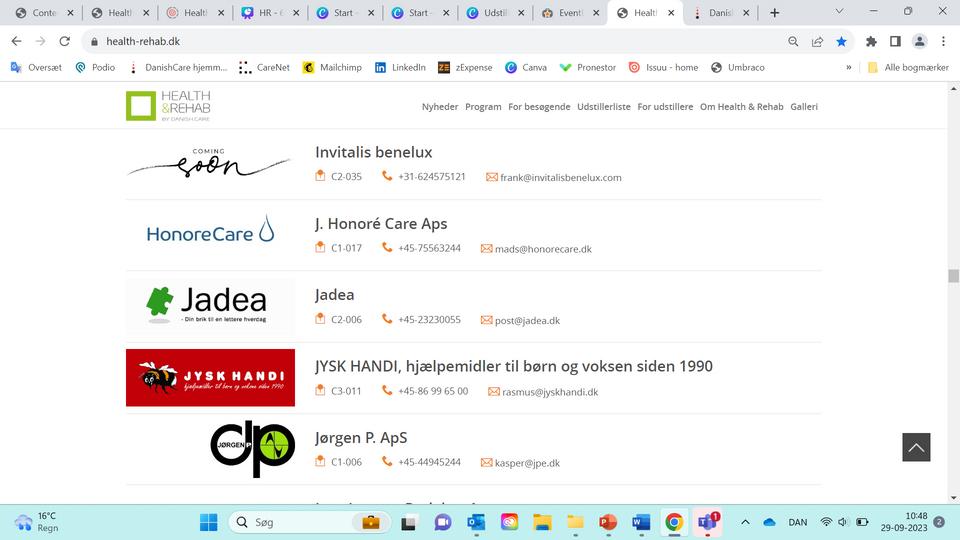Click the stand icon beside C3-011
The width and height of the screenshot is (960, 540).
[x=320, y=390]
